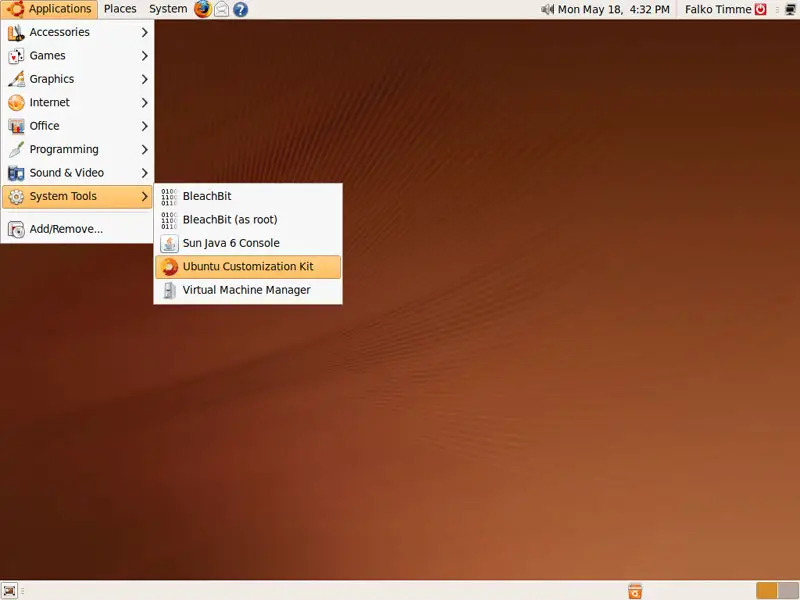Expand arrow next to Programming
Screen dimensions: 800x600
pos(144,149)
